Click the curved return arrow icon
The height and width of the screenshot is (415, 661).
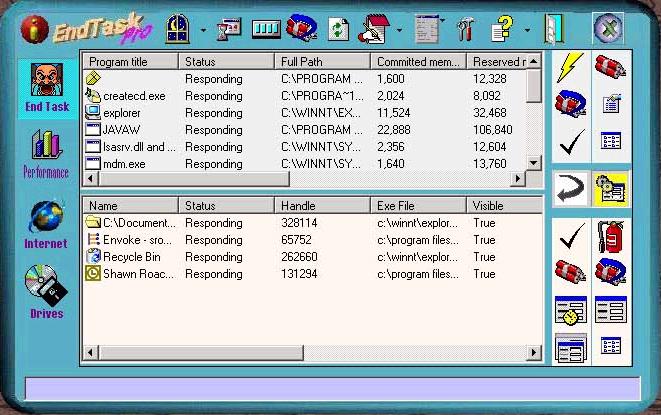(x=570, y=188)
